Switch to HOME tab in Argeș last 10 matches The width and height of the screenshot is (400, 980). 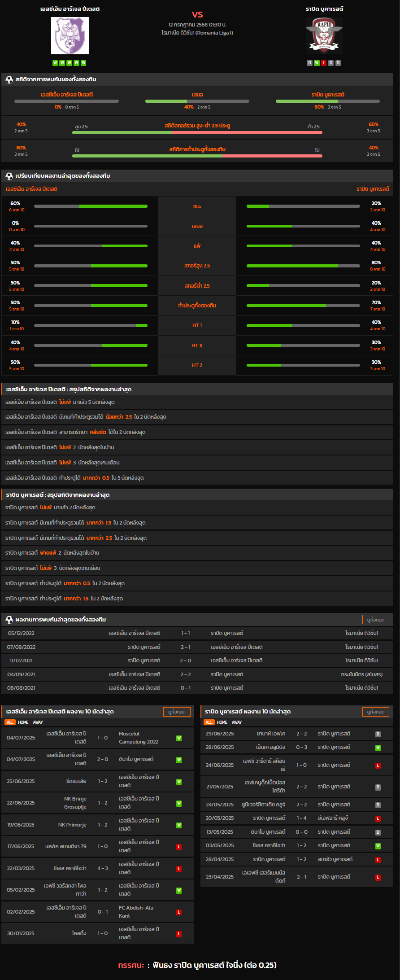tap(23, 722)
